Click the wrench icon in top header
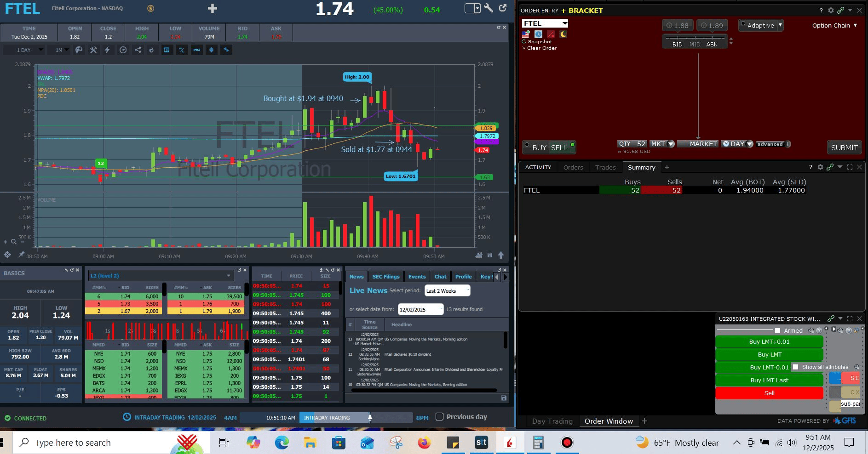The width and height of the screenshot is (868, 454). pyautogui.click(x=489, y=8)
